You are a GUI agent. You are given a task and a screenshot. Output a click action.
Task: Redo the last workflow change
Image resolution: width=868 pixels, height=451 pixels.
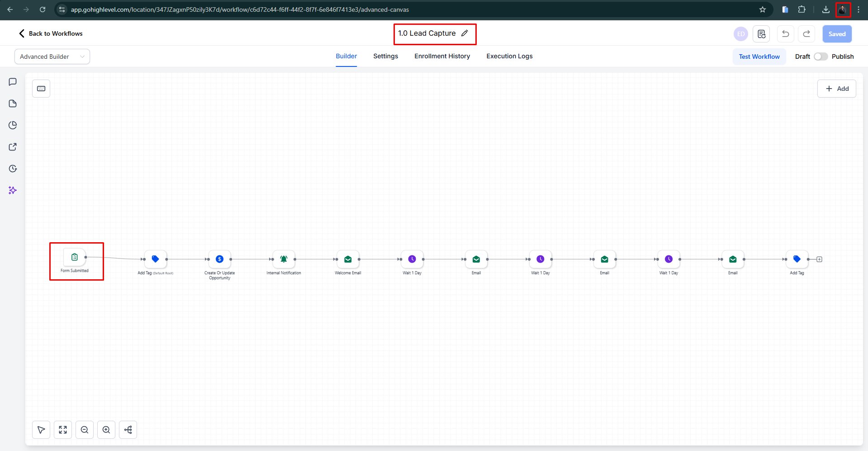tap(806, 34)
